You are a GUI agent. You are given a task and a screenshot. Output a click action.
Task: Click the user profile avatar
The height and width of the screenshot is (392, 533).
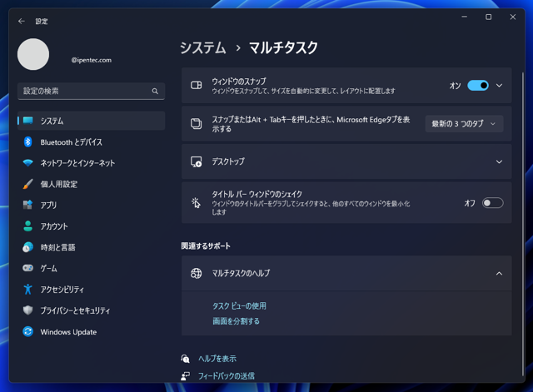(33, 54)
